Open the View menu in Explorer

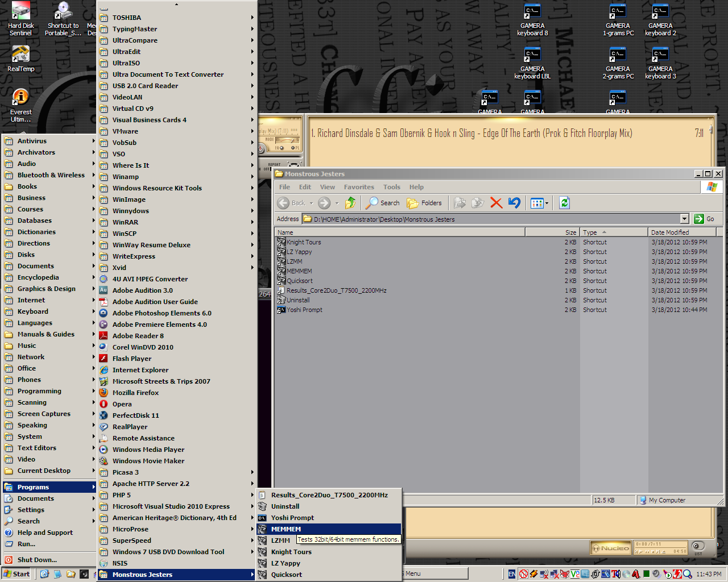[327, 187]
